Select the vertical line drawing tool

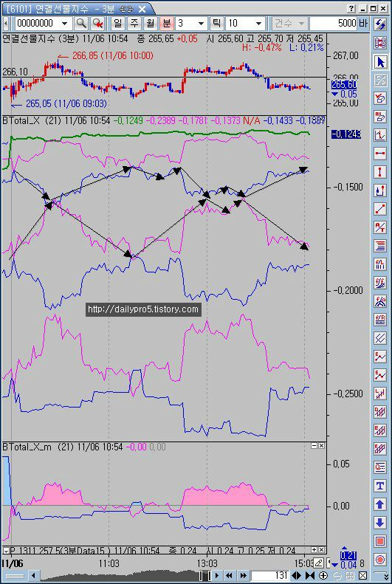tap(380, 172)
